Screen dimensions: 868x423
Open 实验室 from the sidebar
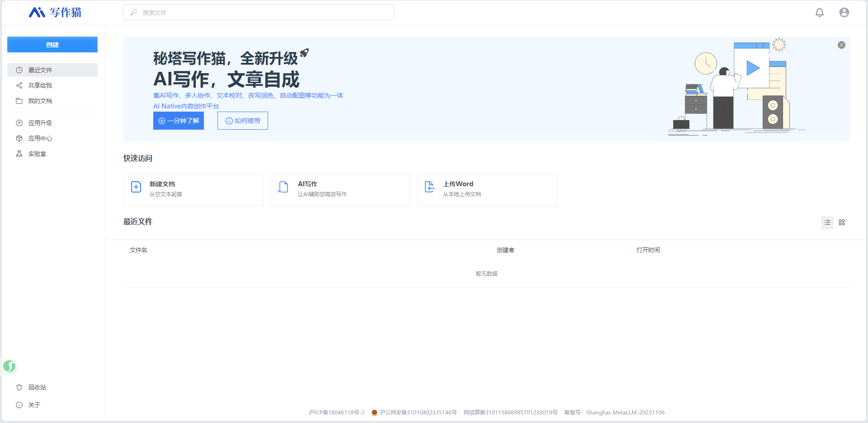coord(37,154)
